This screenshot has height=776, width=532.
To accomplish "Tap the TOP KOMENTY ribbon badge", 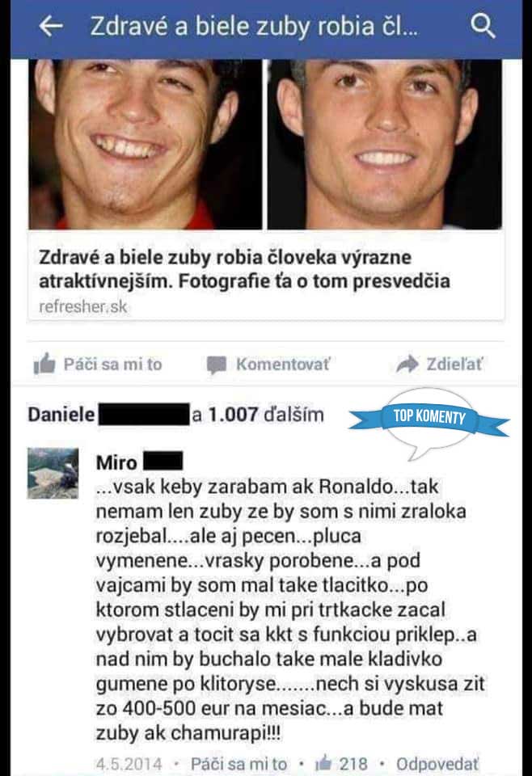I will click(x=429, y=418).
